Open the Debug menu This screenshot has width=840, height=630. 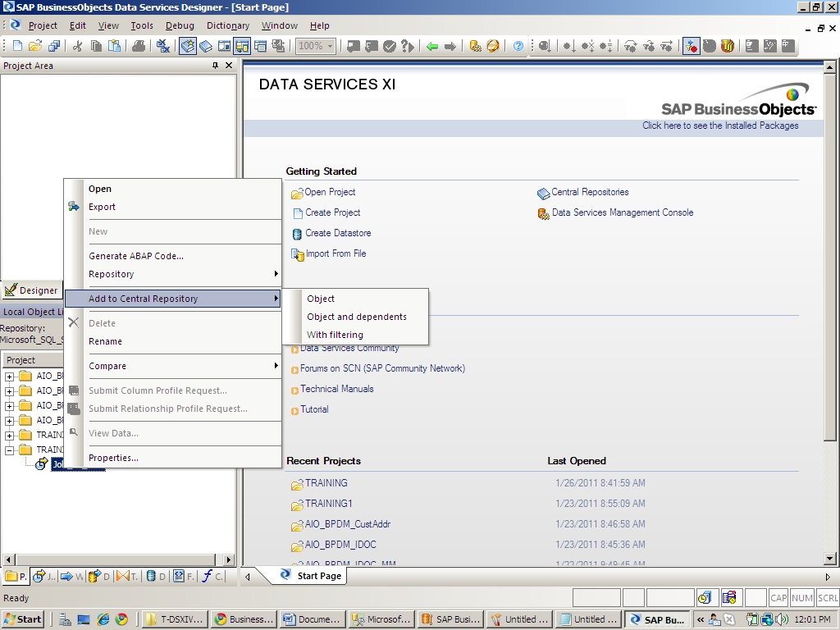click(x=180, y=25)
